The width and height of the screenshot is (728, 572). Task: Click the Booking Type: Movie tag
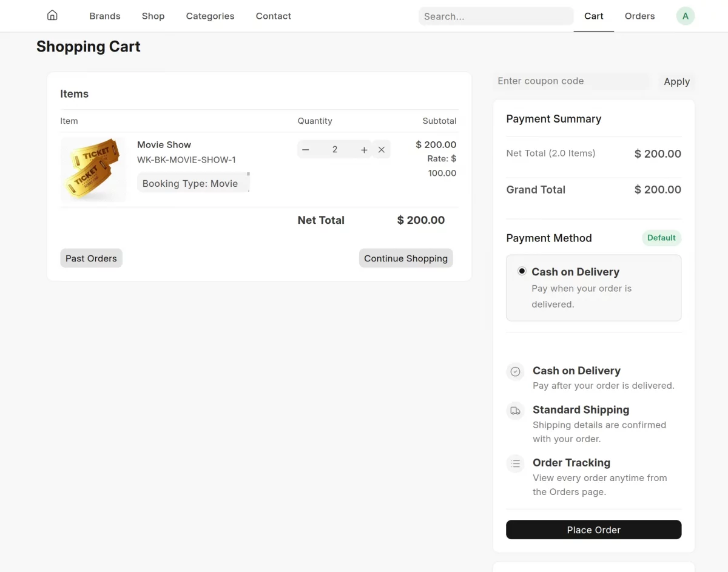193,183
